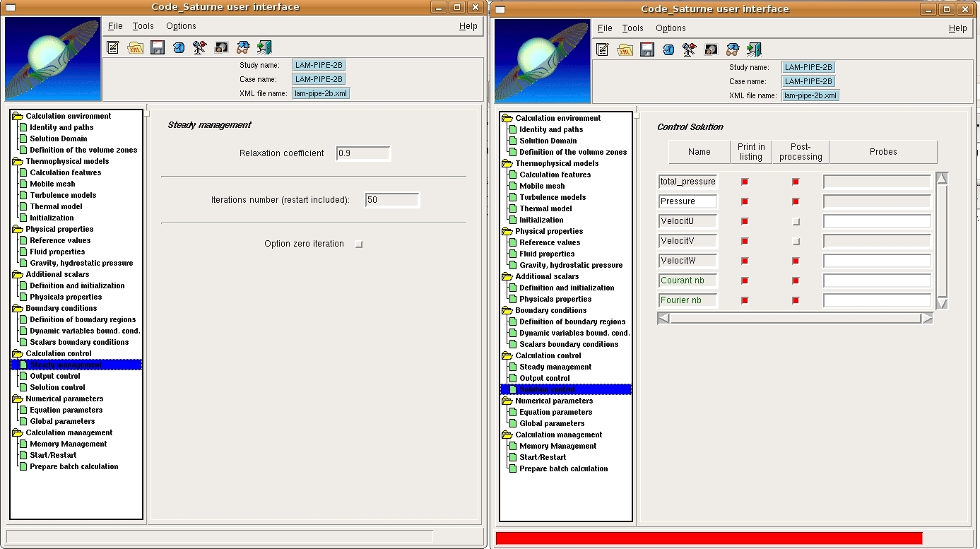Click the new case notepad icon in Control Solution window
Screen dimensions: 980x549
(603, 49)
